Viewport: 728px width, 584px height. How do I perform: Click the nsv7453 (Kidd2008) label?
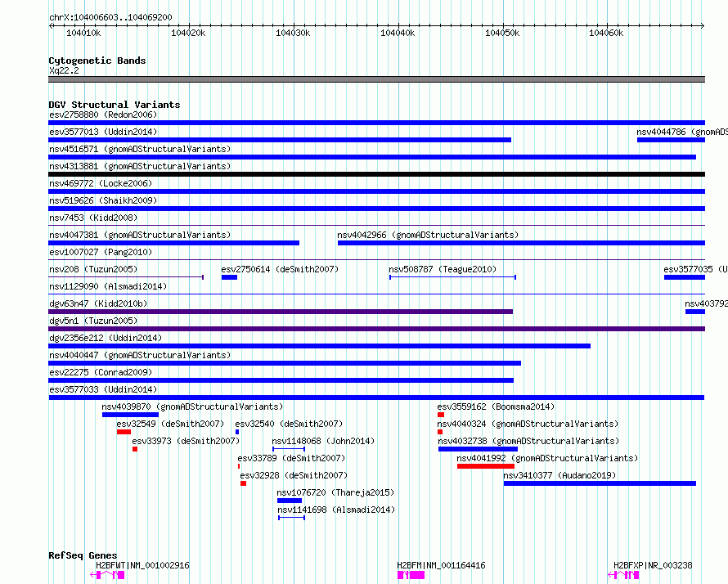[x=93, y=218]
